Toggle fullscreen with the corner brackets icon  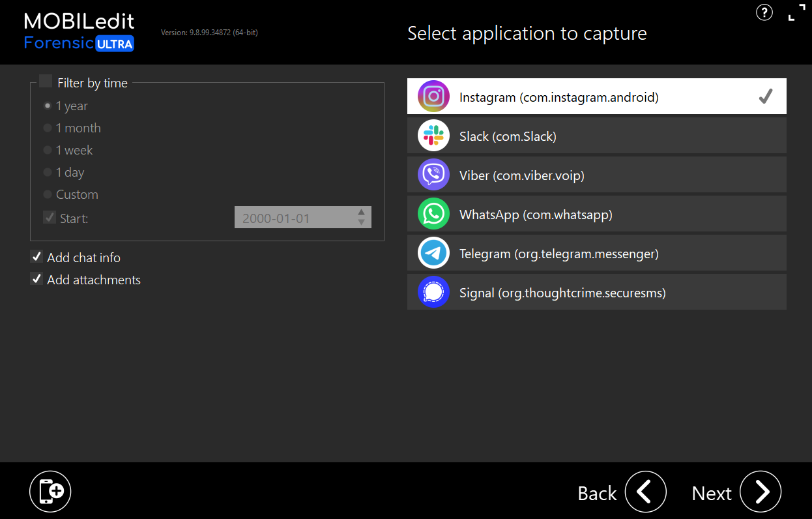point(796,12)
